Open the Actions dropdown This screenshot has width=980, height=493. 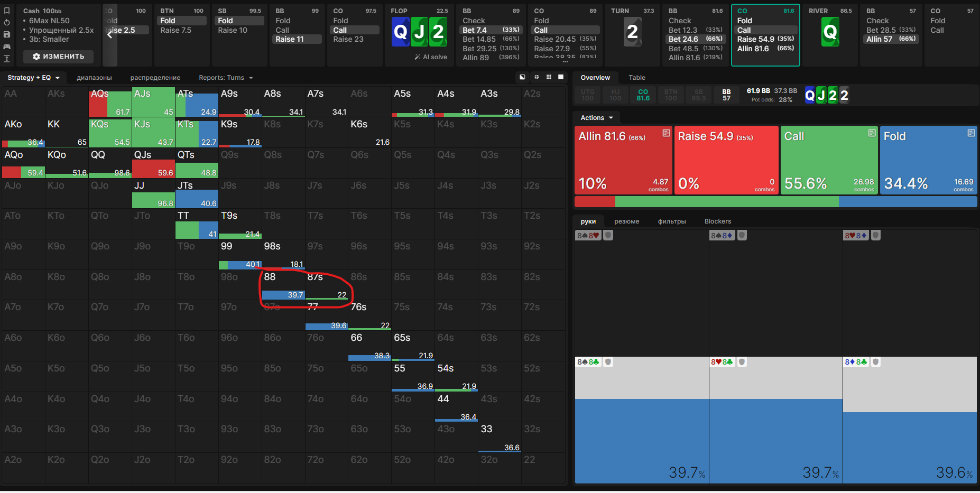(x=596, y=118)
